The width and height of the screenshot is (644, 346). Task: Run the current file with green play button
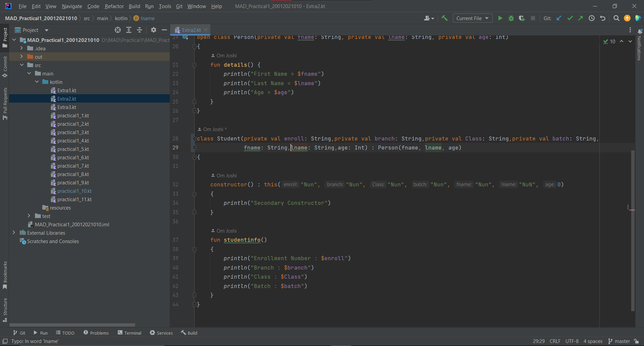500,18
